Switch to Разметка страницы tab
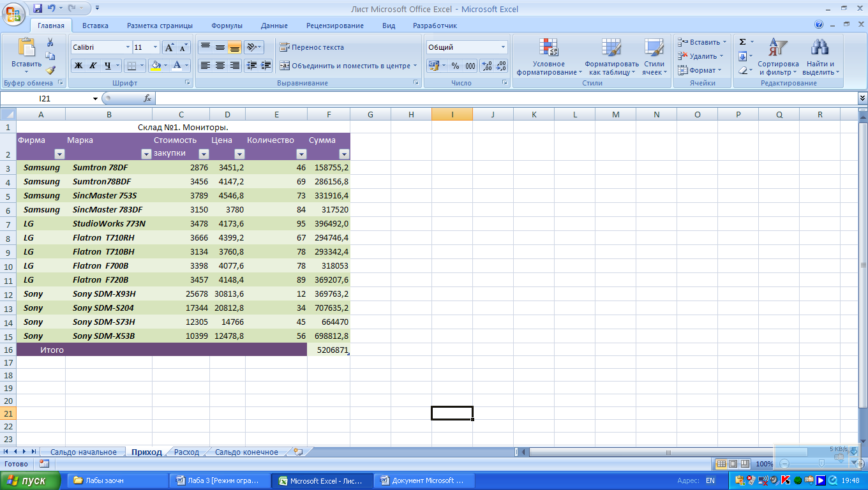Viewport: 868px width, 490px height. pos(160,26)
